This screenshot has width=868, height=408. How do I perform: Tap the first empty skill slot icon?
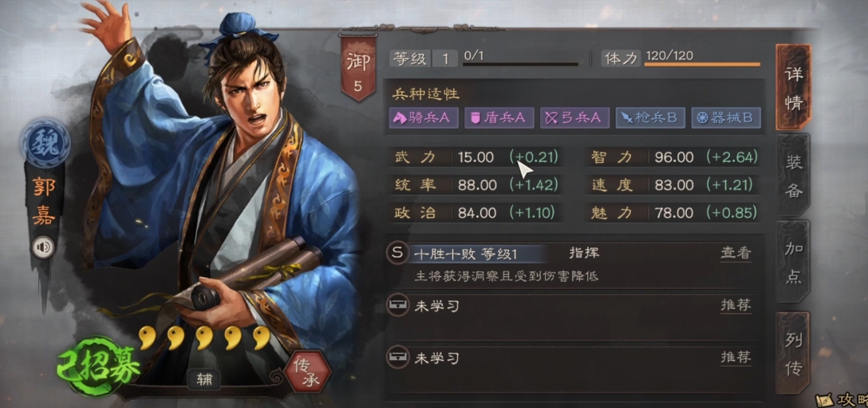(x=397, y=306)
